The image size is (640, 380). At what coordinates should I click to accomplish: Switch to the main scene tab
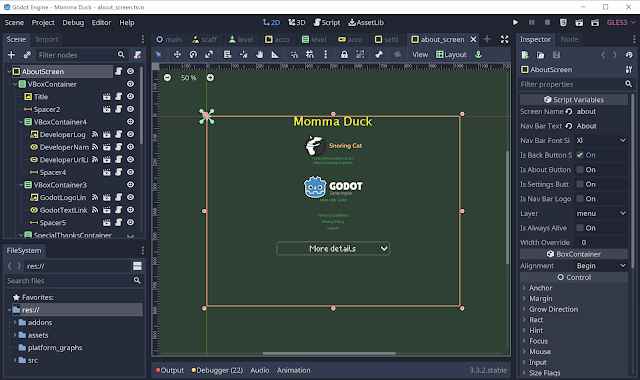click(169, 39)
